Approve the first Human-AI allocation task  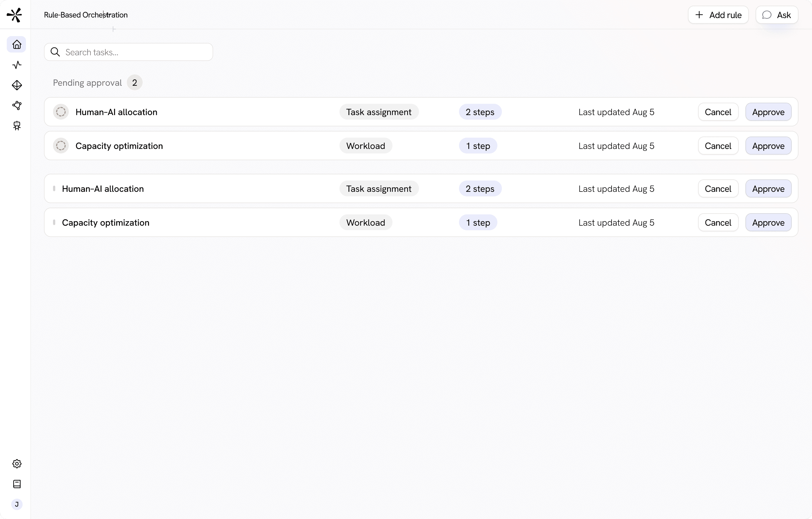point(768,112)
